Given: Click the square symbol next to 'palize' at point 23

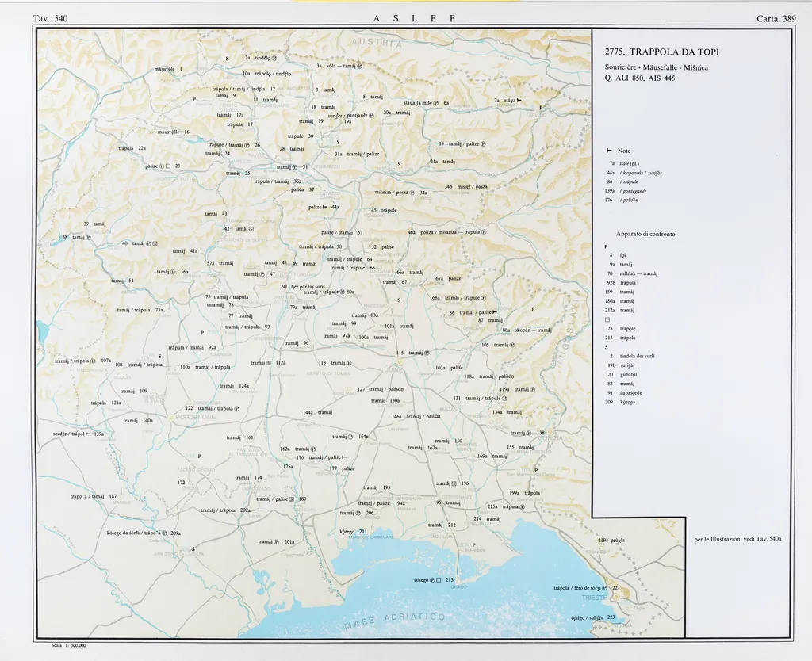Looking at the screenshot, I should tap(168, 166).
